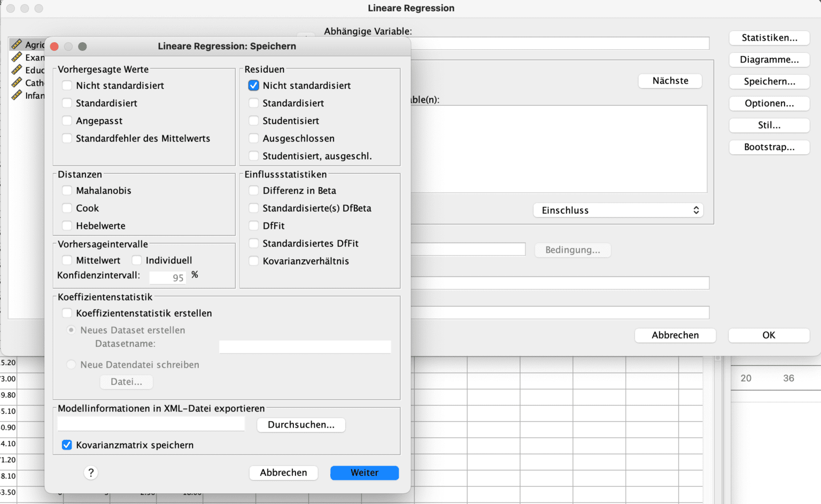
Task: Open the Einschluss method dropdown
Action: (x=618, y=211)
